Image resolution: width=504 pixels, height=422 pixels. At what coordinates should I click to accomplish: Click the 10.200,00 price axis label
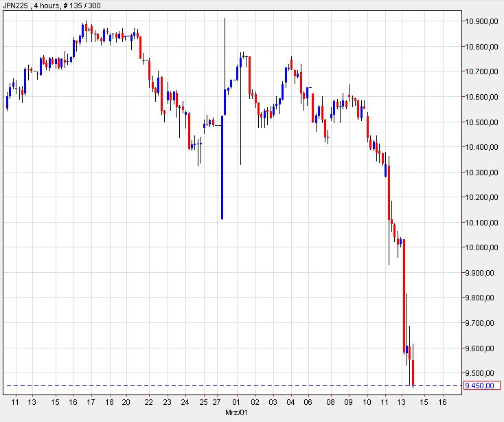(x=481, y=197)
